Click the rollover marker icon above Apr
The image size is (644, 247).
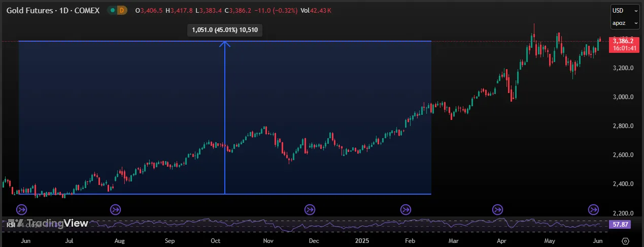(498, 209)
